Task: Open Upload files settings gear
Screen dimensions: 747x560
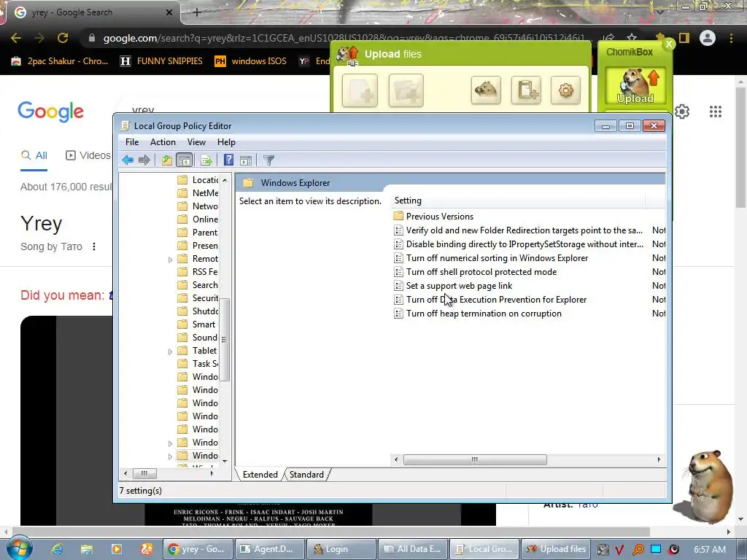Action: pos(565,90)
